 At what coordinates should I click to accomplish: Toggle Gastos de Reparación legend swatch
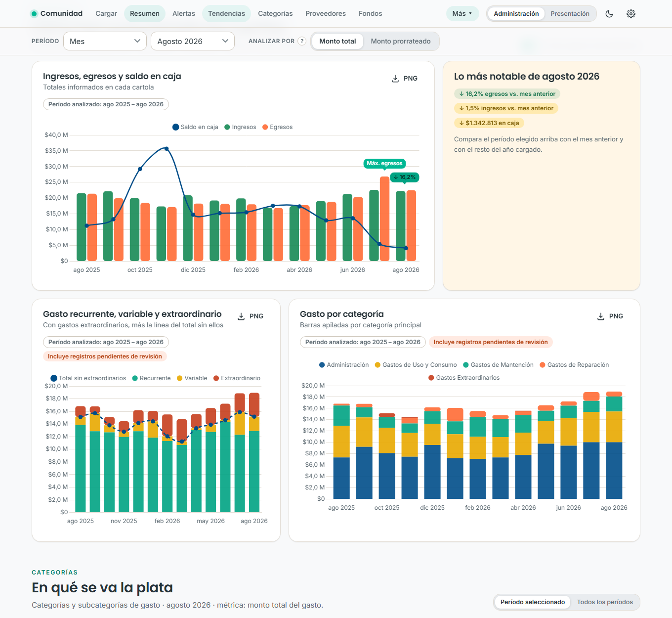point(543,365)
